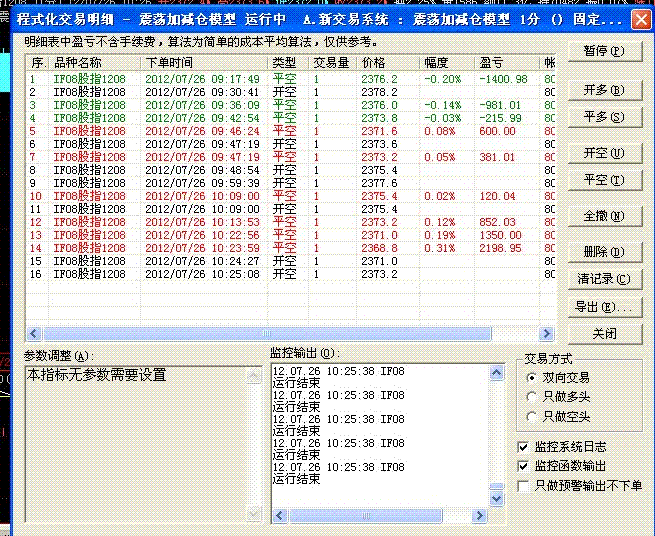
Task: Open the 导出(E)... export dialog
Action: click(604, 307)
